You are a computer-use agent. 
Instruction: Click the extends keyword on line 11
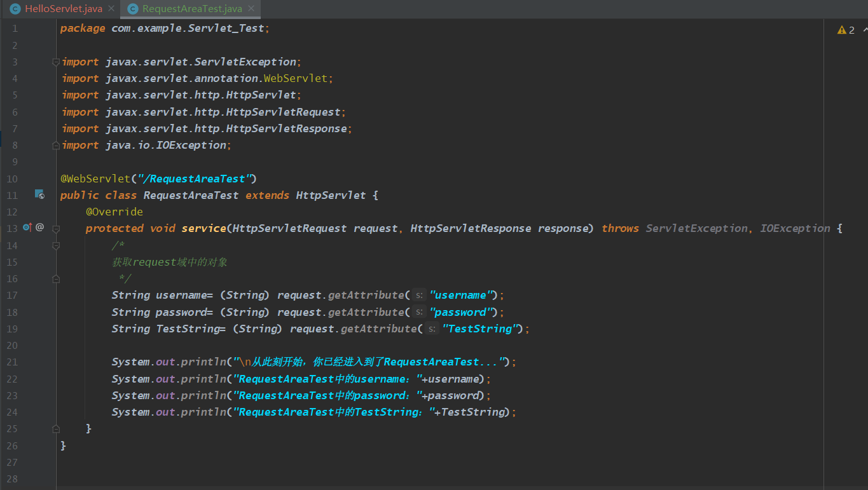point(268,195)
